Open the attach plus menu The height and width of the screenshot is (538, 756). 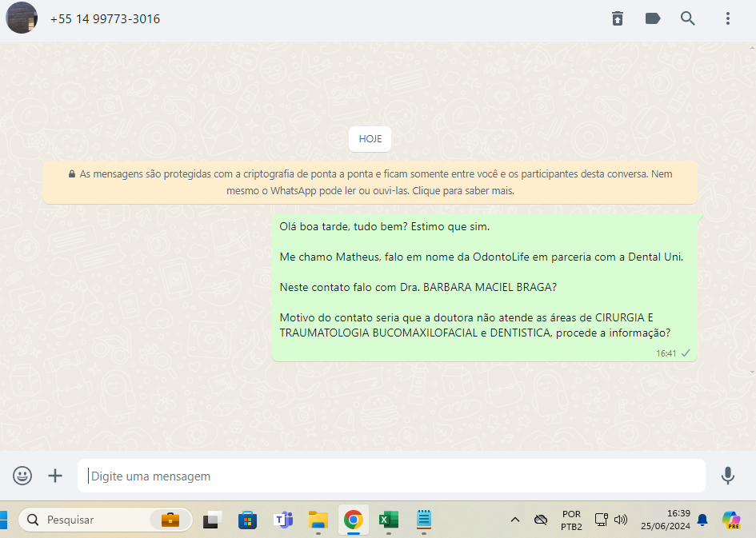click(x=55, y=476)
